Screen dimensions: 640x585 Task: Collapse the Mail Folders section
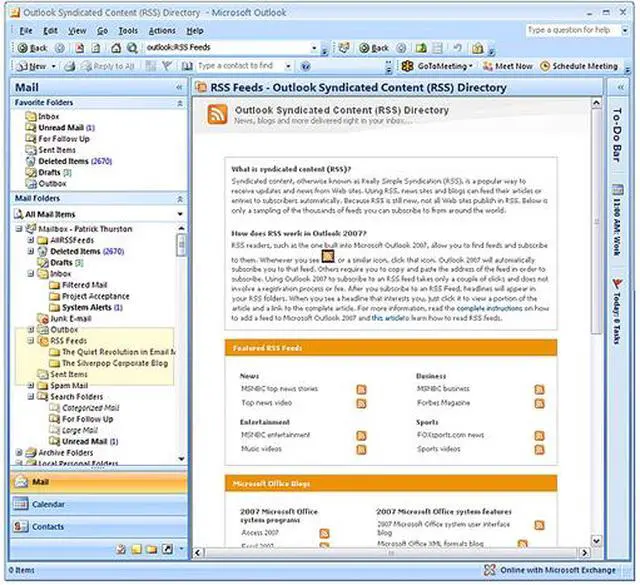[x=180, y=199]
